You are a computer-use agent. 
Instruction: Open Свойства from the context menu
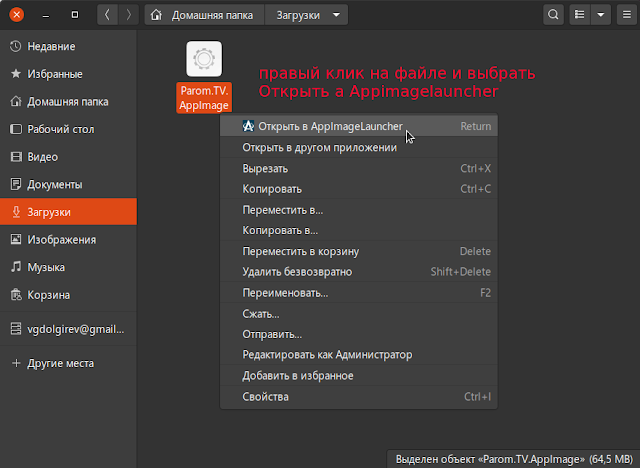click(359, 397)
